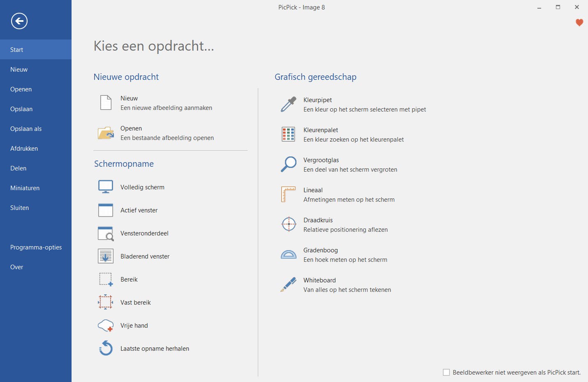Click the Bladerend venster capture icon
Screen dimensions: 588x382
[x=106, y=256]
